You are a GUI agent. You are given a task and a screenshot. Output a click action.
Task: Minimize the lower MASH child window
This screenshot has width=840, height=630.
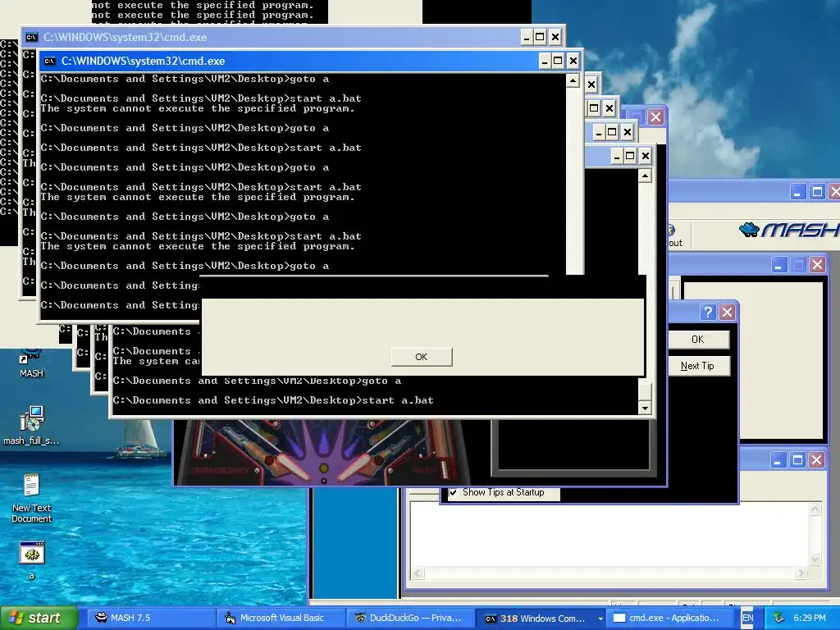tap(778, 459)
